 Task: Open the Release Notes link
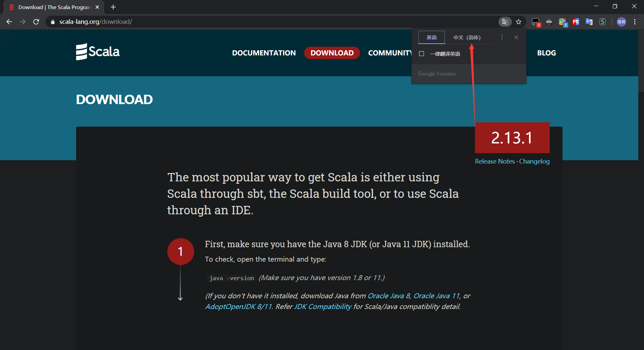(495, 162)
